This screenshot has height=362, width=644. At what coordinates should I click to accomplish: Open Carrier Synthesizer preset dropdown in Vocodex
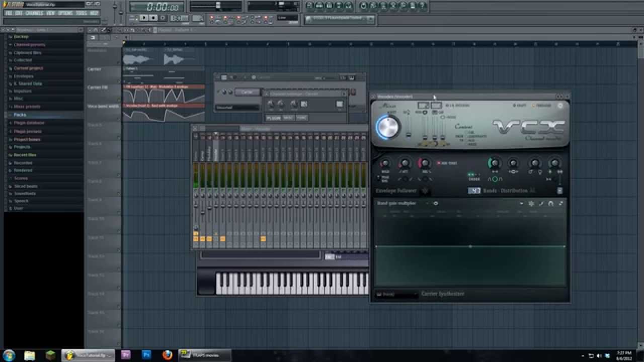click(397, 294)
